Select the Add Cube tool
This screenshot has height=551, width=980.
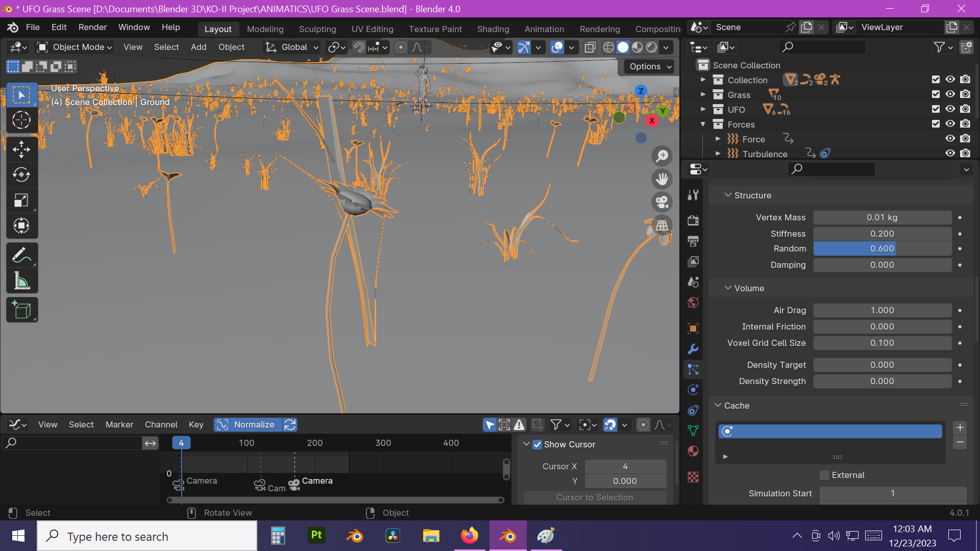click(x=21, y=310)
